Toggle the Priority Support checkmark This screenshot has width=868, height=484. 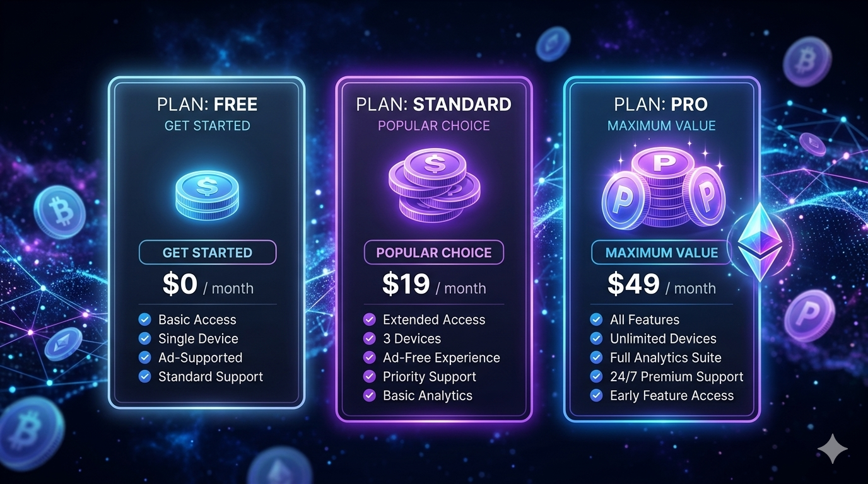(370, 376)
